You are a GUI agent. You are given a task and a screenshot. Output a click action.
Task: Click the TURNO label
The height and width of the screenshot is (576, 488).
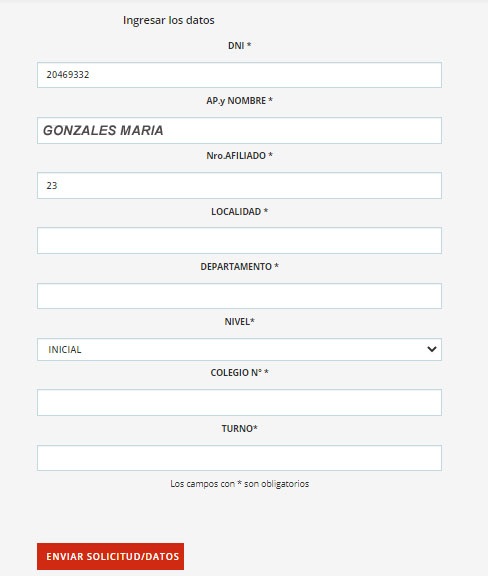[239, 428]
